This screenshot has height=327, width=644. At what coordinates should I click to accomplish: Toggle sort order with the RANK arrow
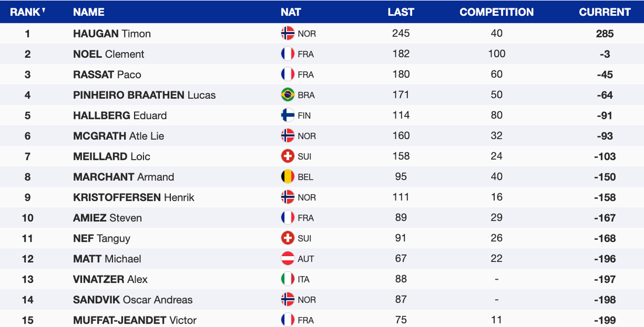44,10
